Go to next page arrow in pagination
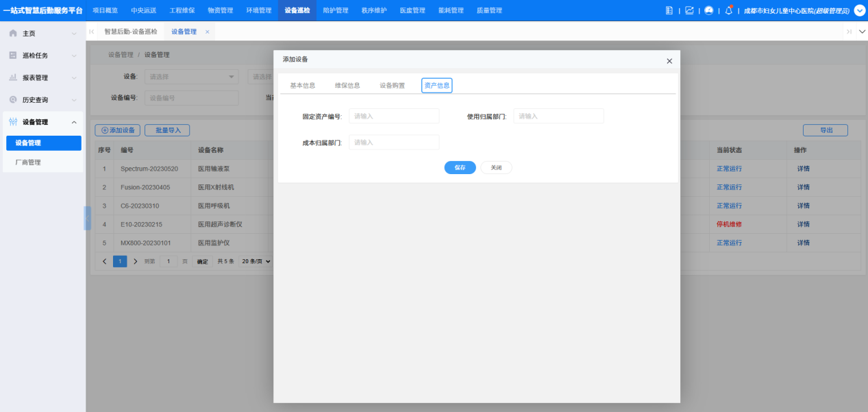 pyautogui.click(x=135, y=261)
